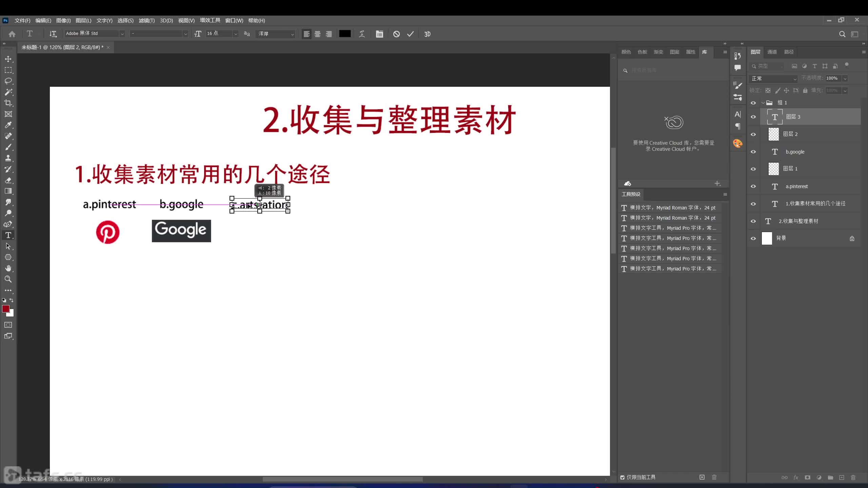
Task: Hide the a.pinterest text layer
Action: point(753,186)
